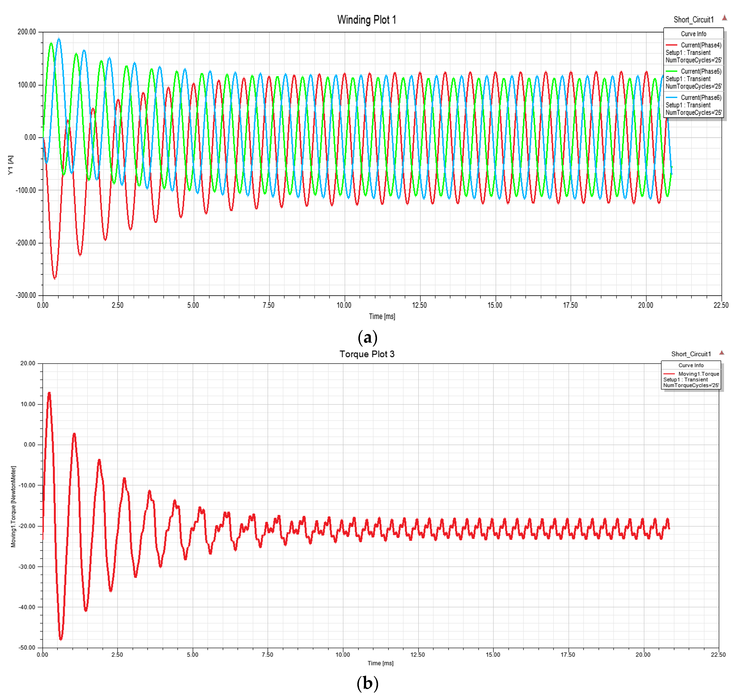Viewport: 741px width, 700px height.
Task: Click the Ansys logo beside Winding Plot
Action: click(x=724, y=18)
